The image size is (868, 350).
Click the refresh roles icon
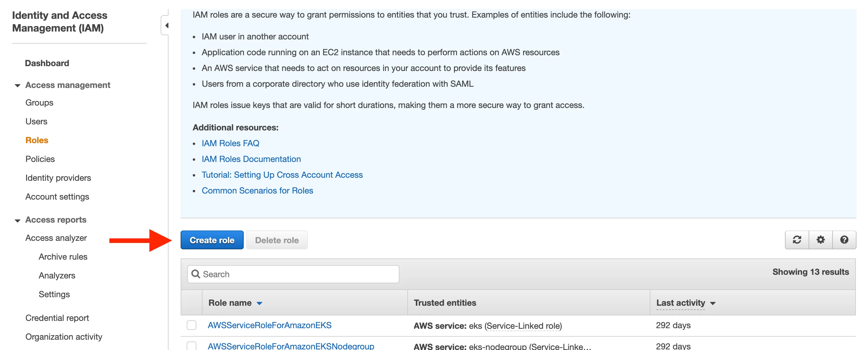pos(796,240)
